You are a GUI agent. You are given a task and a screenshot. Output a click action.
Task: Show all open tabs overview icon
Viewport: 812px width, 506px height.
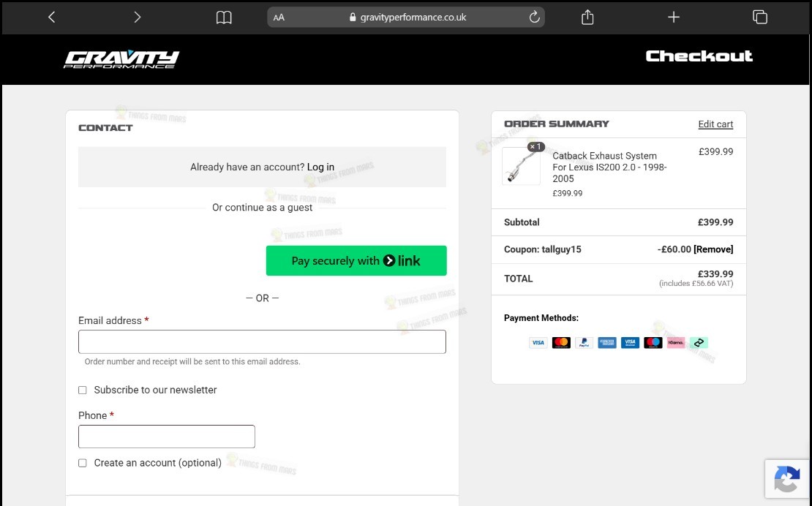760,17
